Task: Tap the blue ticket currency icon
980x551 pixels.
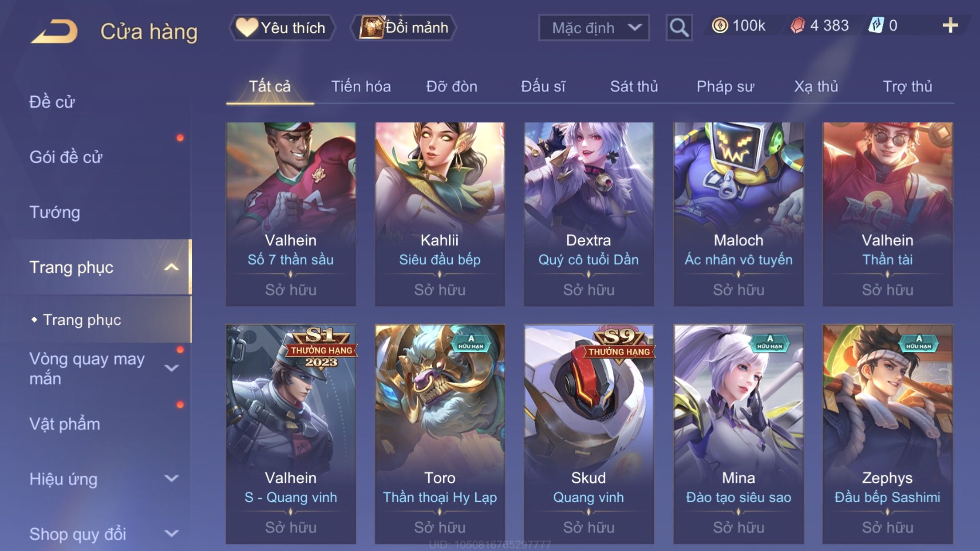Action: (x=876, y=25)
